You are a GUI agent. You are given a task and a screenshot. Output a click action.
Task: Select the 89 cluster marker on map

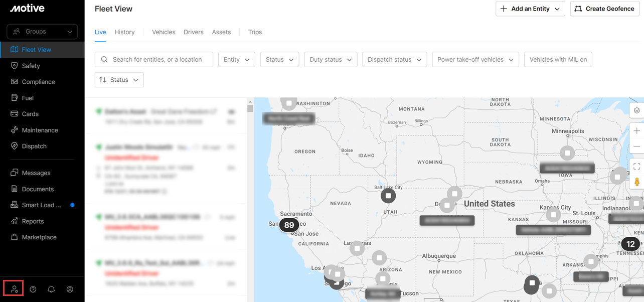[x=289, y=225]
